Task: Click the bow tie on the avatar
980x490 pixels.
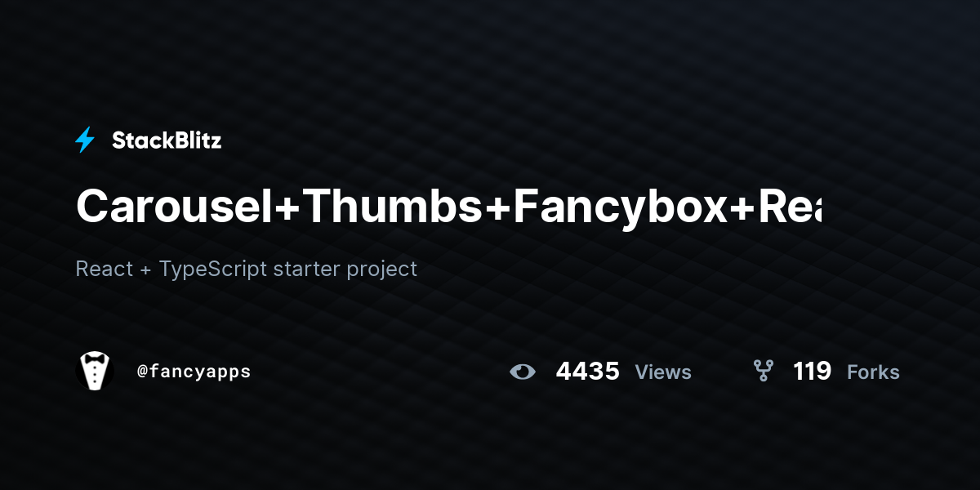Action: (95, 360)
